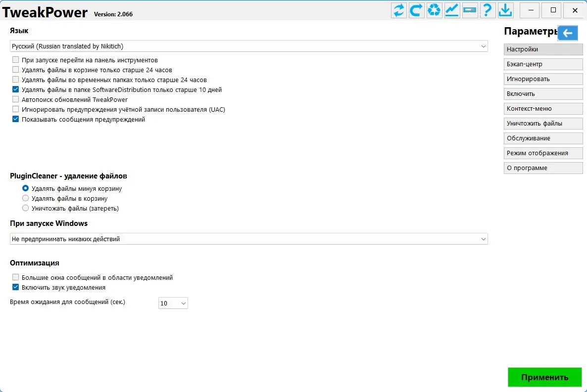Open the Включить section
The image size is (587, 392).
click(x=543, y=94)
